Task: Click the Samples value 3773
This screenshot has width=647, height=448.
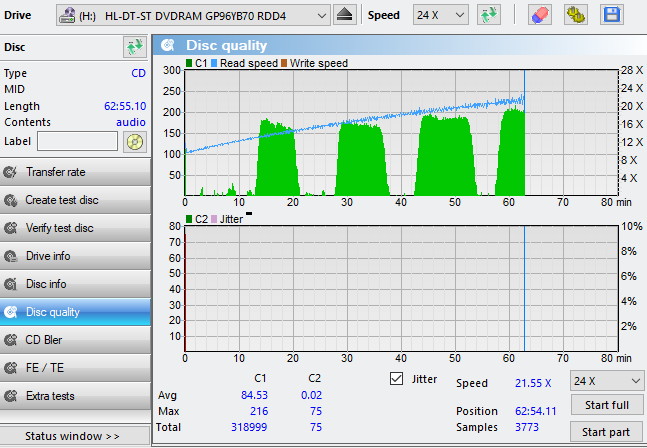Action: pos(527,427)
